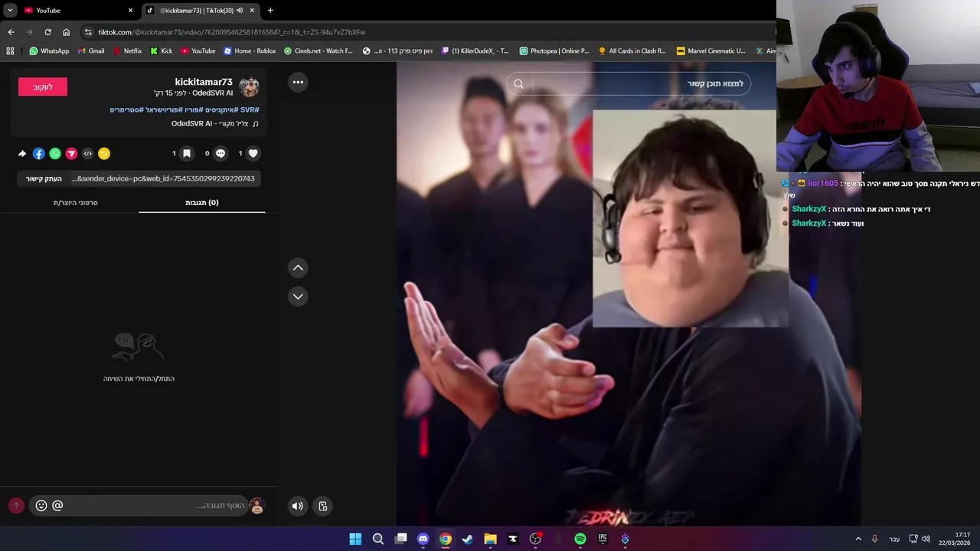Open comments via the speech bubble icon
The width and height of the screenshot is (980, 551).
click(220, 153)
